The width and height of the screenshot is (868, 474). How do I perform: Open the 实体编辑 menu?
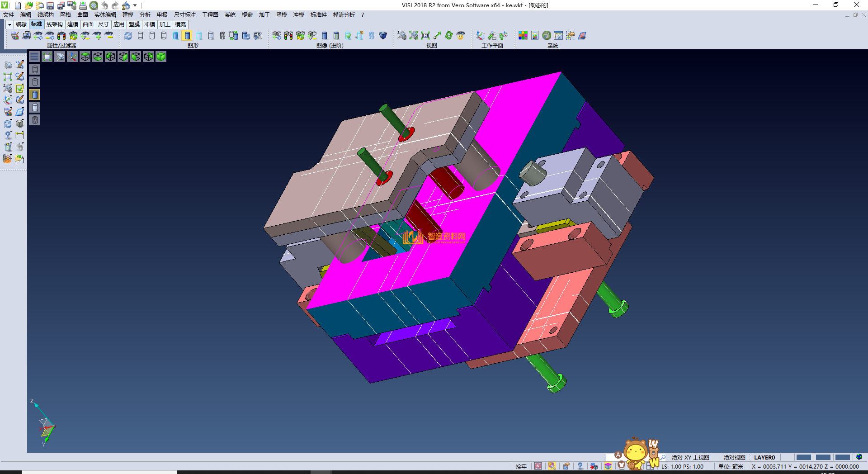pos(105,15)
